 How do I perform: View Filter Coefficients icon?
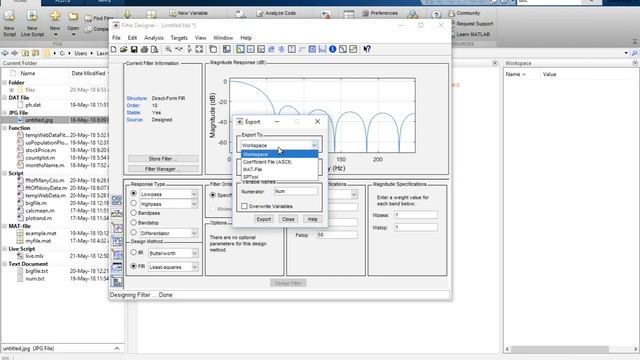pos(322,49)
